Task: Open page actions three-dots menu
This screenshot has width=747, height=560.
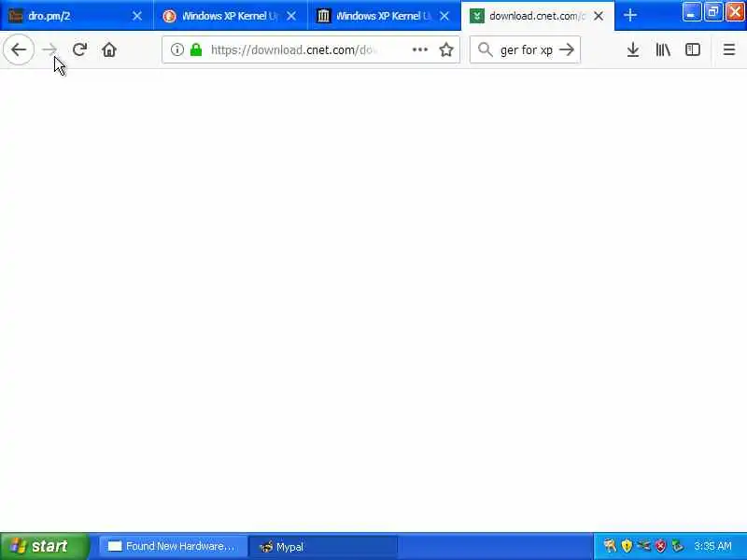Action: 419,49
